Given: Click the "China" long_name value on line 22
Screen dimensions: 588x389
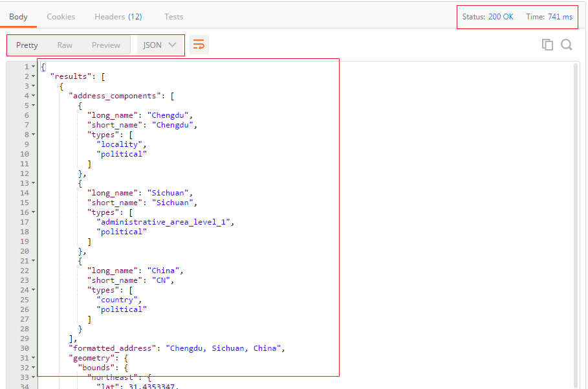Looking at the screenshot, I should [x=163, y=271].
